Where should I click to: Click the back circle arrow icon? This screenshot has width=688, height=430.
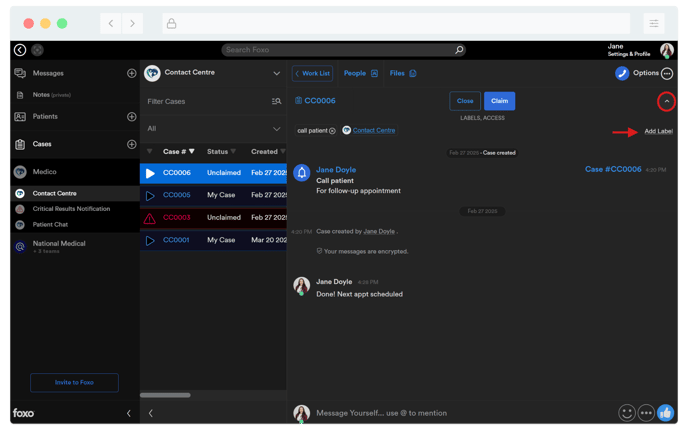pyautogui.click(x=20, y=50)
